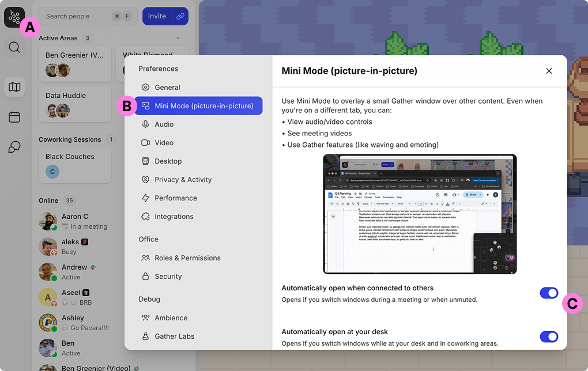
Task: Open the calendar icon in sidebar
Action: (14, 118)
